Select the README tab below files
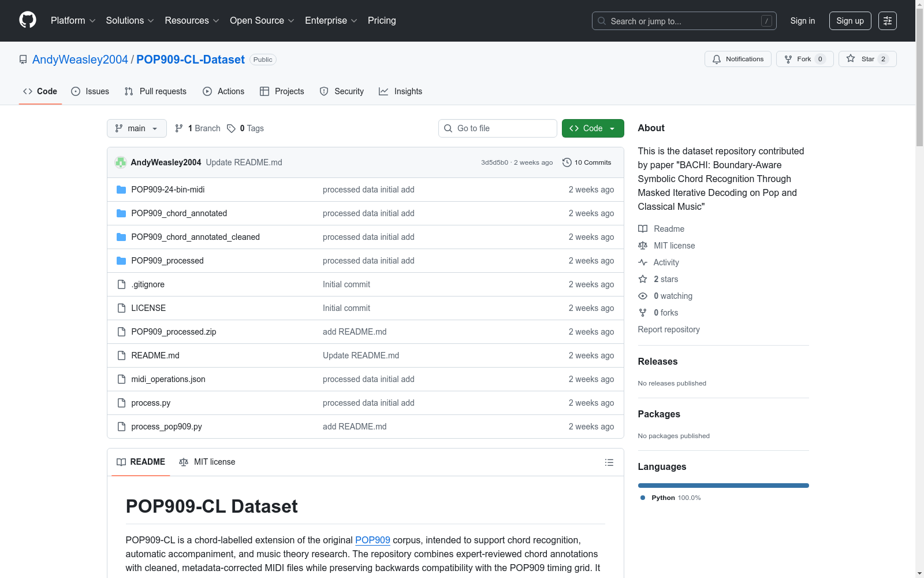 coord(141,462)
